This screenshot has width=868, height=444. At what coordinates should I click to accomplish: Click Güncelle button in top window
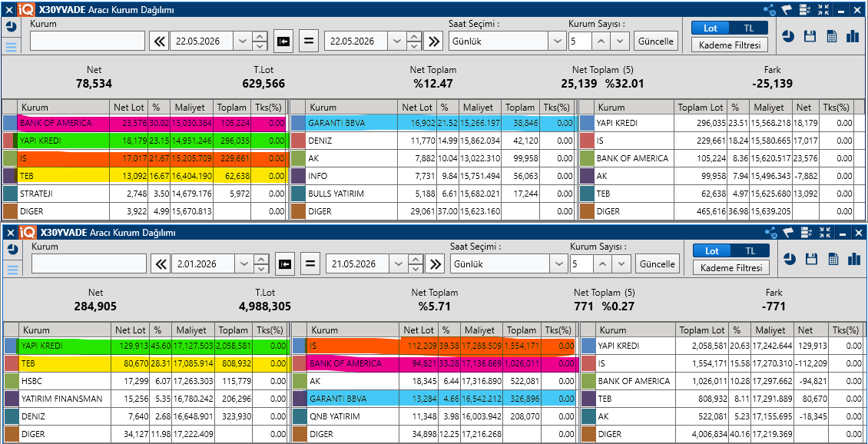pos(656,41)
